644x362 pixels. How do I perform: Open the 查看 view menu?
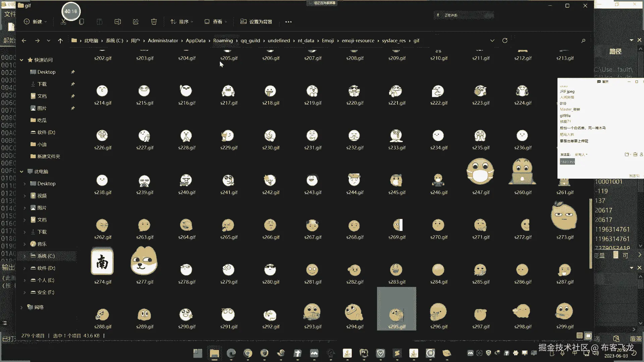(216, 22)
